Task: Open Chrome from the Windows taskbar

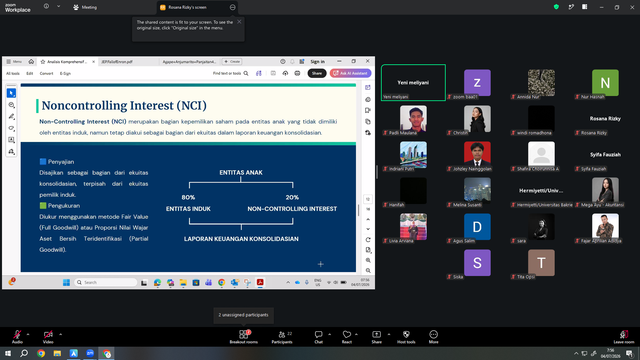Action: pos(41,353)
